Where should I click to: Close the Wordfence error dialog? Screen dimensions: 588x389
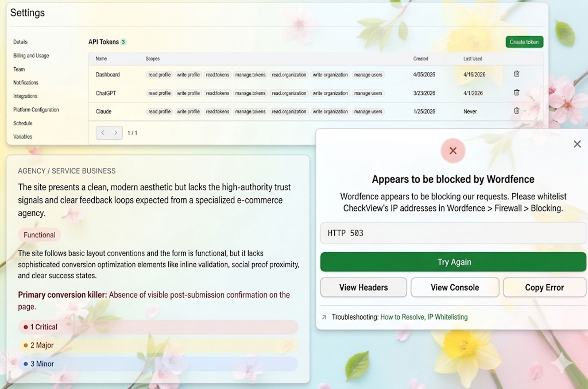click(x=577, y=144)
